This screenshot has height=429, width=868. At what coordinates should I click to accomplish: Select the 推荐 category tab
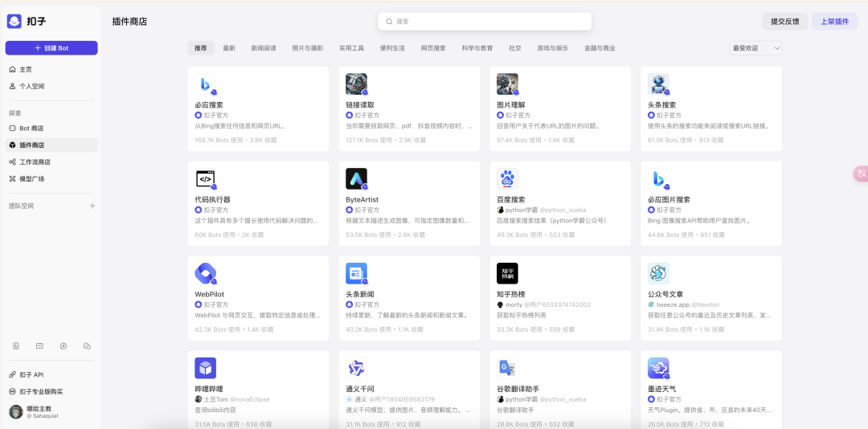(200, 48)
